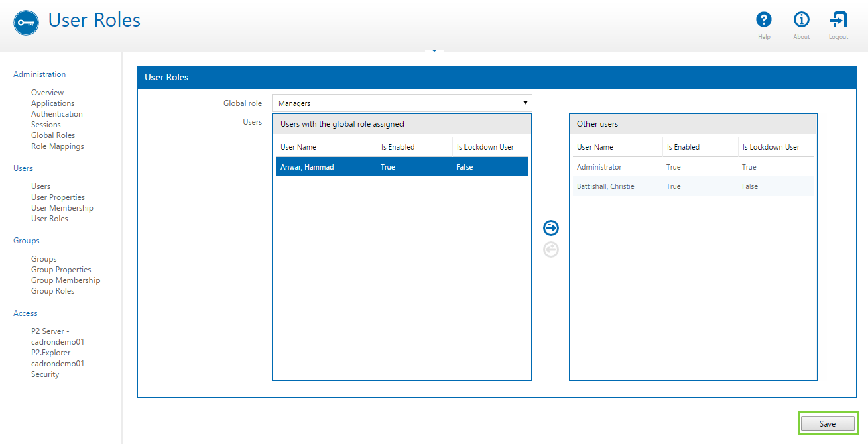Click the About info icon
Image resolution: width=868 pixels, height=444 pixels.
pos(801,20)
